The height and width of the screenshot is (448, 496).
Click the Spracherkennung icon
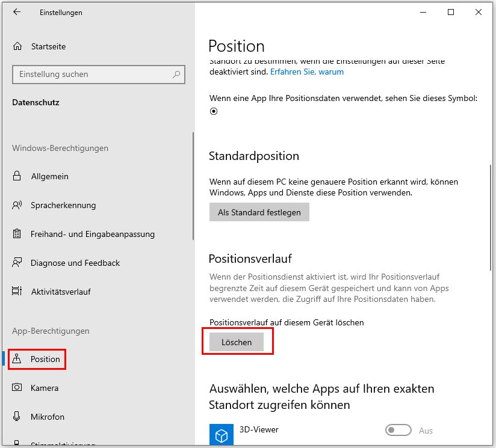(x=17, y=205)
